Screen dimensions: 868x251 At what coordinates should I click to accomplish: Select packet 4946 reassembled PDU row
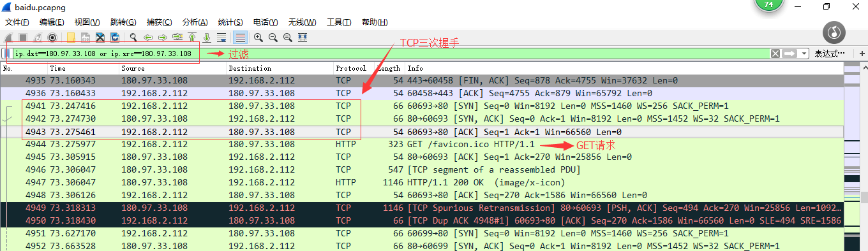[x=421, y=170]
